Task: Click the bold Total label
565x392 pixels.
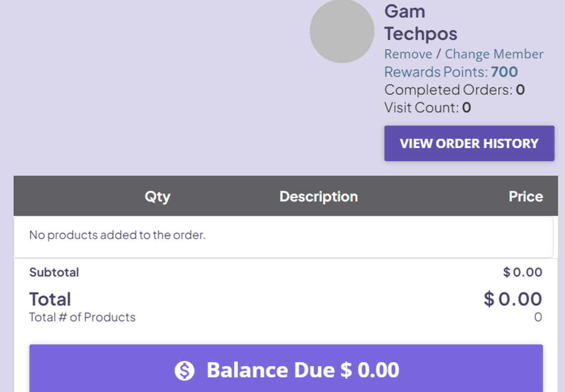Action: tap(50, 299)
